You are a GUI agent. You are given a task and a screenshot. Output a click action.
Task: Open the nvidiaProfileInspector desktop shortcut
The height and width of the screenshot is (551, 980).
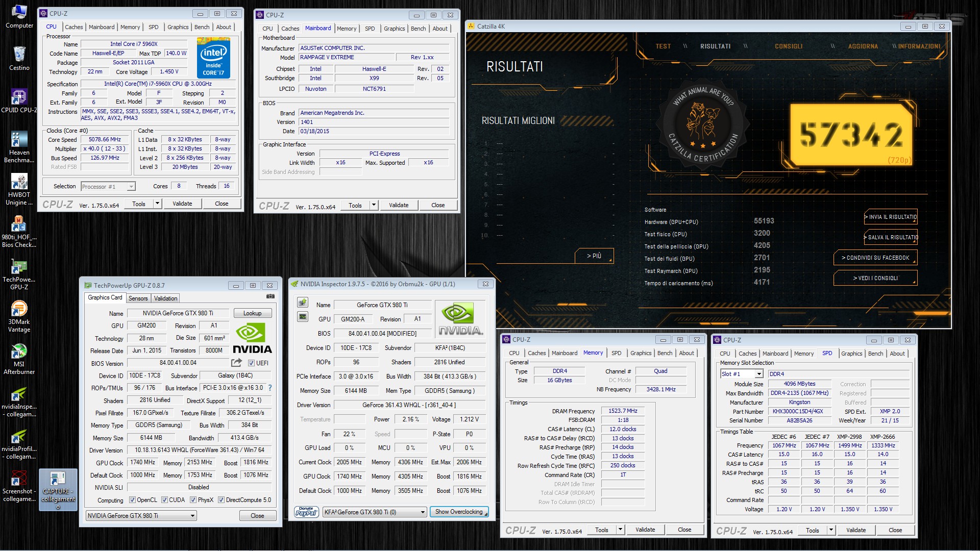point(19,443)
